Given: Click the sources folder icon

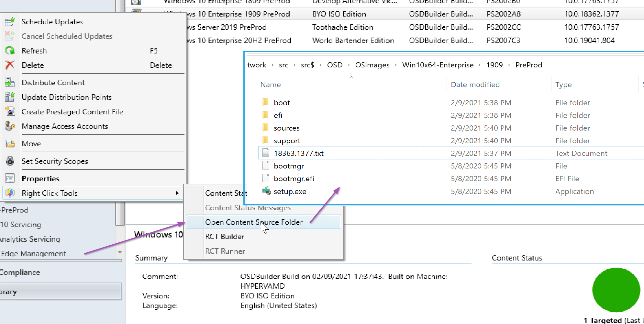Looking at the screenshot, I should (266, 128).
